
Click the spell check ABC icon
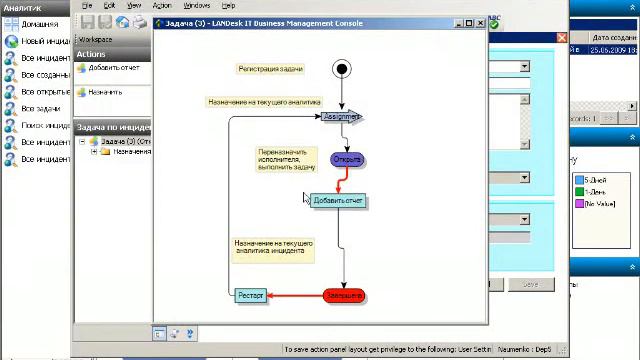click(494, 22)
